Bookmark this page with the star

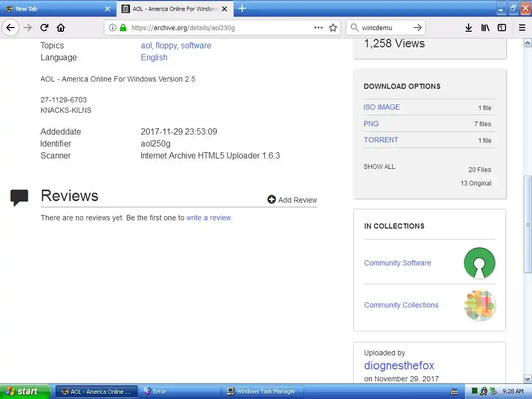coord(333,28)
